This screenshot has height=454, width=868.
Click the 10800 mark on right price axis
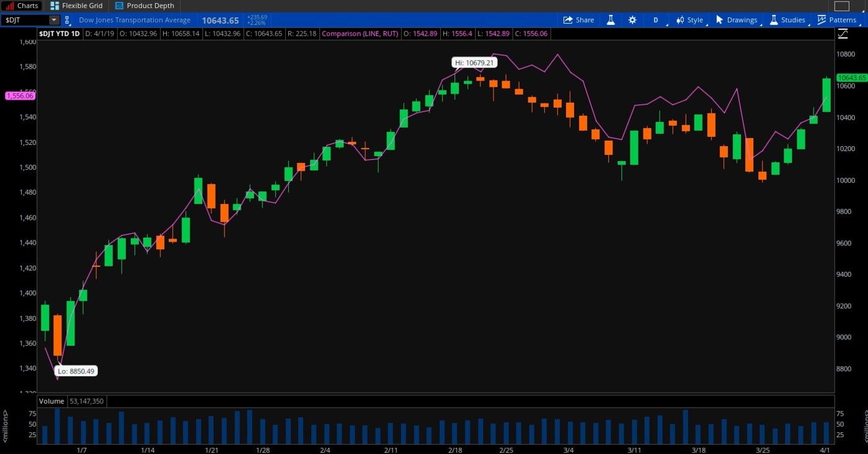[x=846, y=55]
